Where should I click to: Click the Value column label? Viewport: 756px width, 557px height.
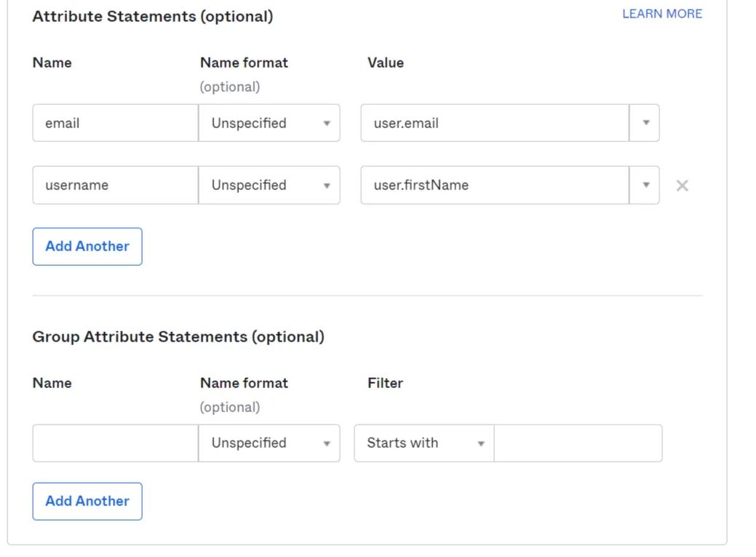(386, 63)
